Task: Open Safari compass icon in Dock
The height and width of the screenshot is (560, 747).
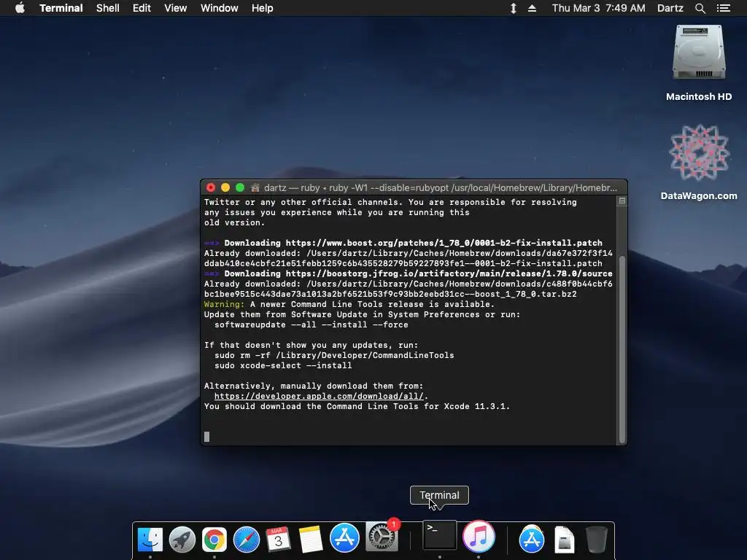Action: coord(247,539)
